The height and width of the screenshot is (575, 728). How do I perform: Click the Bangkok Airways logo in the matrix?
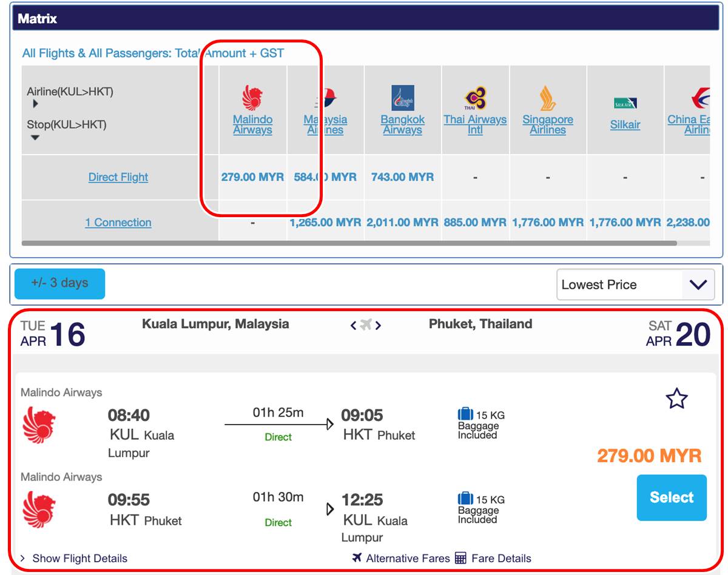pos(402,98)
